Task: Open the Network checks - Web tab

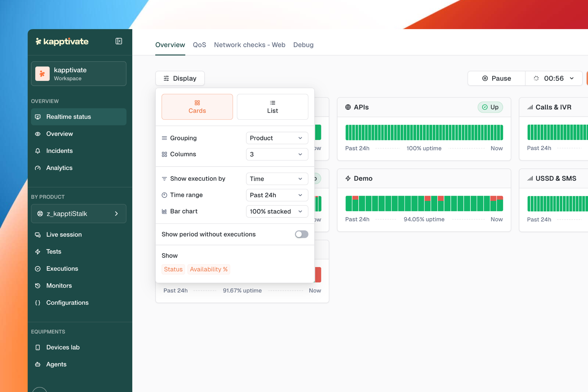Action: point(250,45)
